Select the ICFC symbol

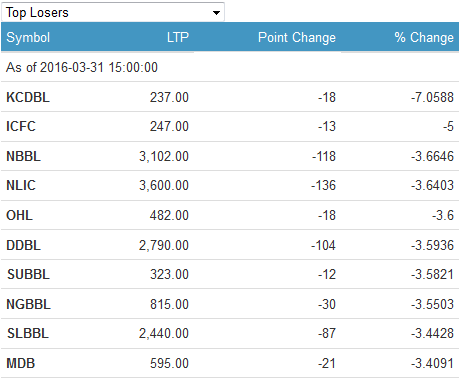[x=21, y=126]
